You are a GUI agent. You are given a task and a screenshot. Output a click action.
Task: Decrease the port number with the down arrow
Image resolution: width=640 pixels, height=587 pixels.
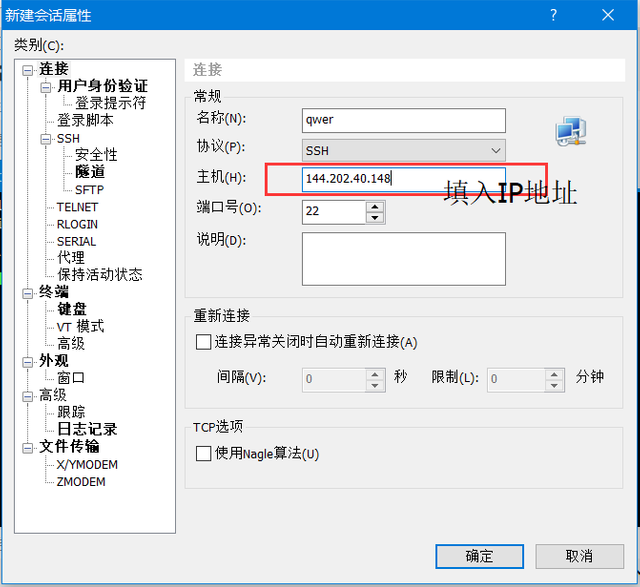[375, 218]
